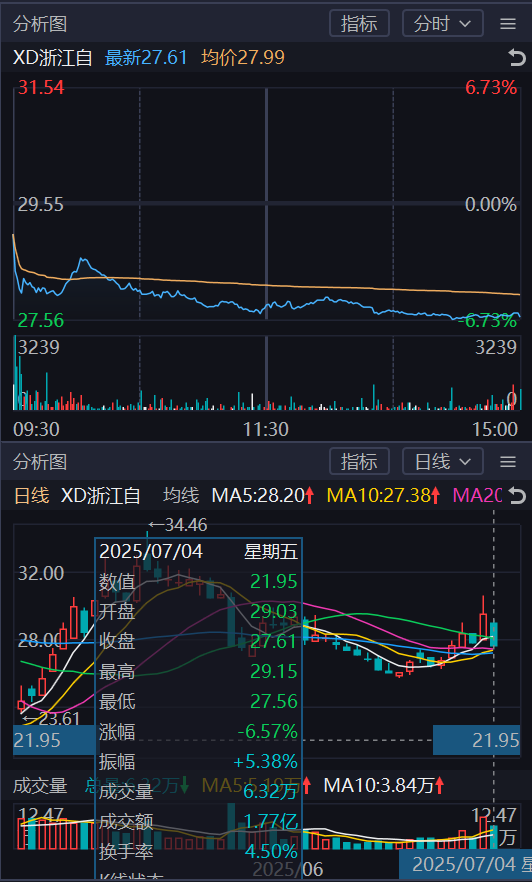Click the 最高 29.15 row in the tooltip
532x882 pixels.
(198, 672)
